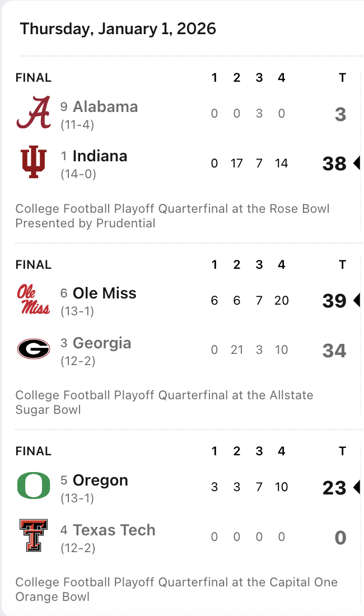Click the winner arrow beside Ole Miss's score
Viewport: 364px width, 616px height.
click(356, 301)
